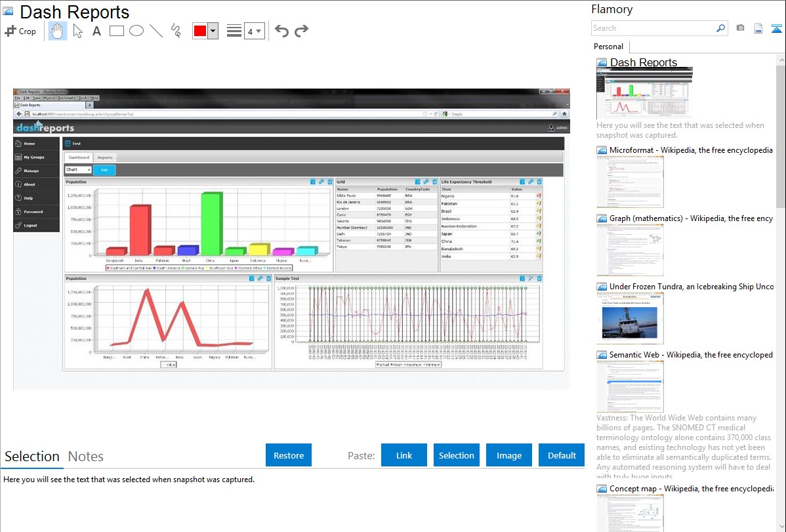786x532 pixels.
Task: Select the Text annotation tool
Action: pos(96,31)
